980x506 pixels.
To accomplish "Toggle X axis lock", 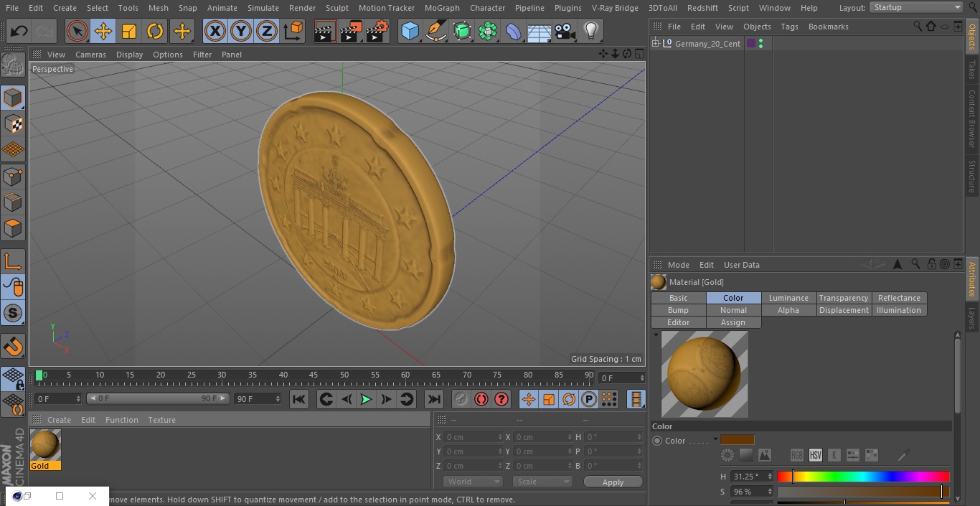I will [215, 31].
